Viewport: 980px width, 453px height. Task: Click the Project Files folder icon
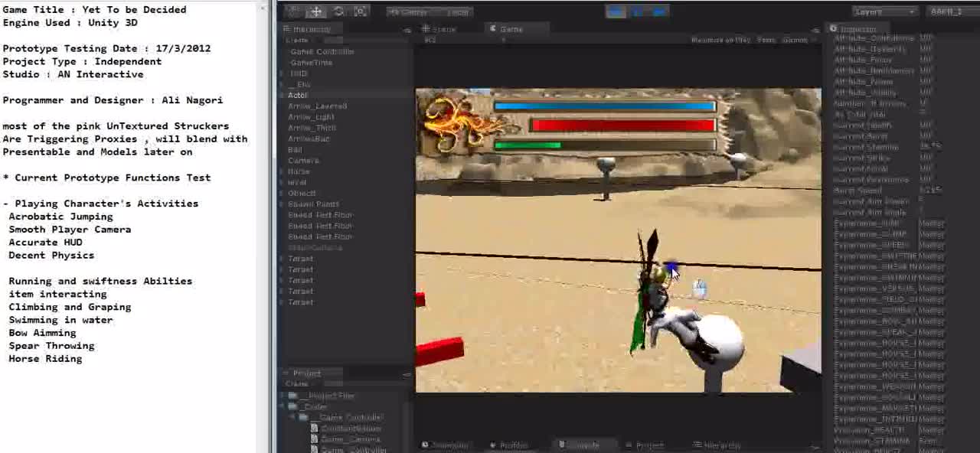pos(292,396)
